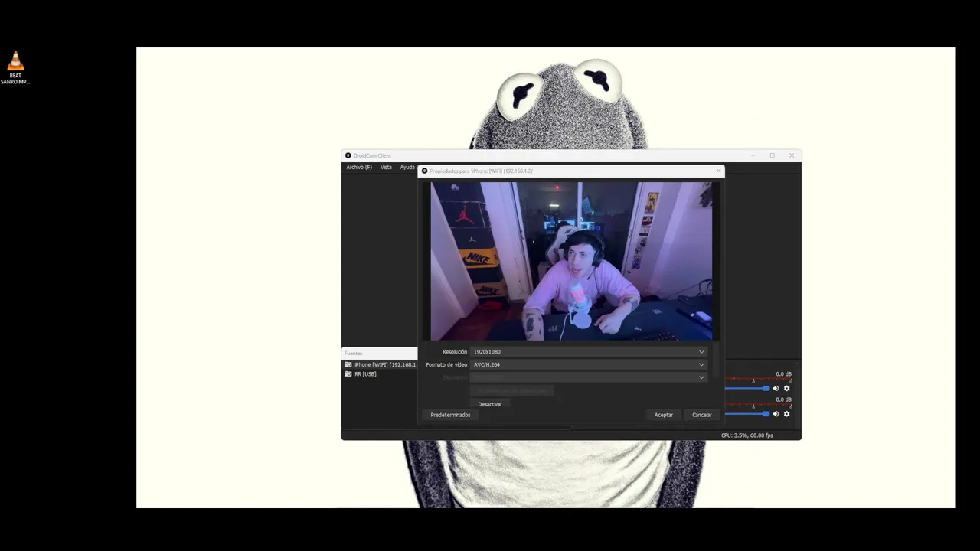This screenshot has height=551, width=980.
Task: Open the Ayuda menu
Action: pos(408,168)
